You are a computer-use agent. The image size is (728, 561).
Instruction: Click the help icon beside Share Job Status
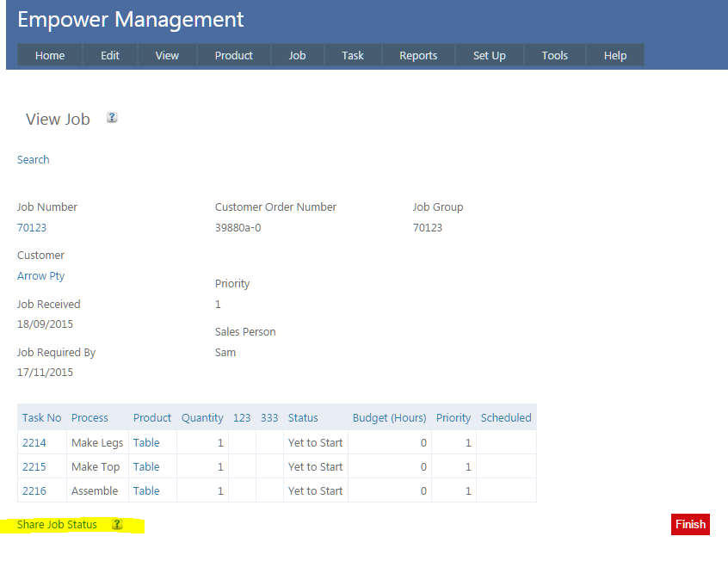click(x=117, y=524)
